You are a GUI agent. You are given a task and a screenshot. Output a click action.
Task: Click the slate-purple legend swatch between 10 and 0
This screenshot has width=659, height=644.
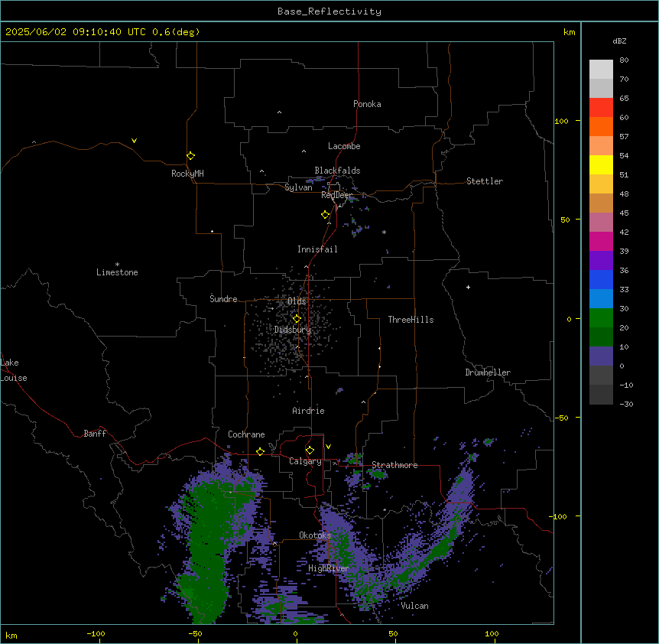[x=601, y=356]
